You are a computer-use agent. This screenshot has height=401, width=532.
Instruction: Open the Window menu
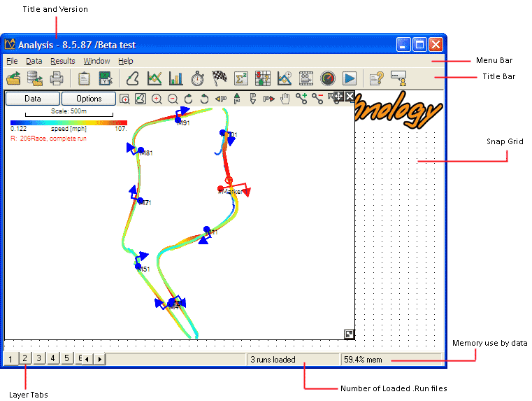click(96, 62)
